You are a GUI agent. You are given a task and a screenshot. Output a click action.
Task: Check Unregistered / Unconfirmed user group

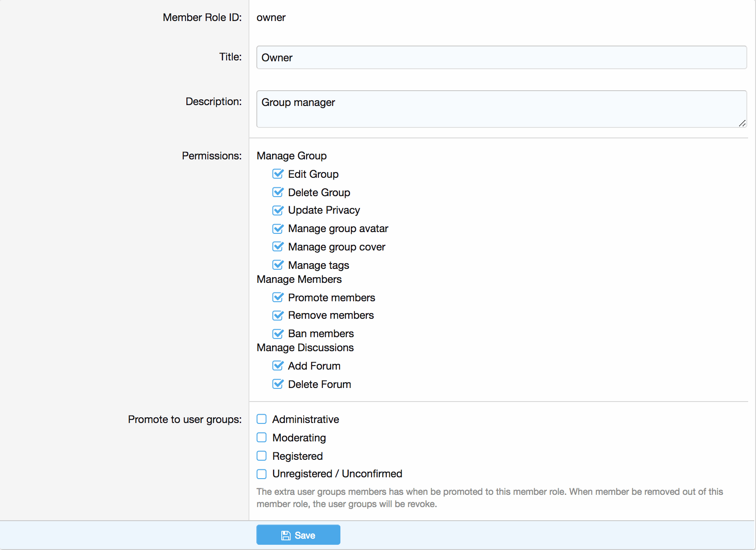click(x=262, y=474)
